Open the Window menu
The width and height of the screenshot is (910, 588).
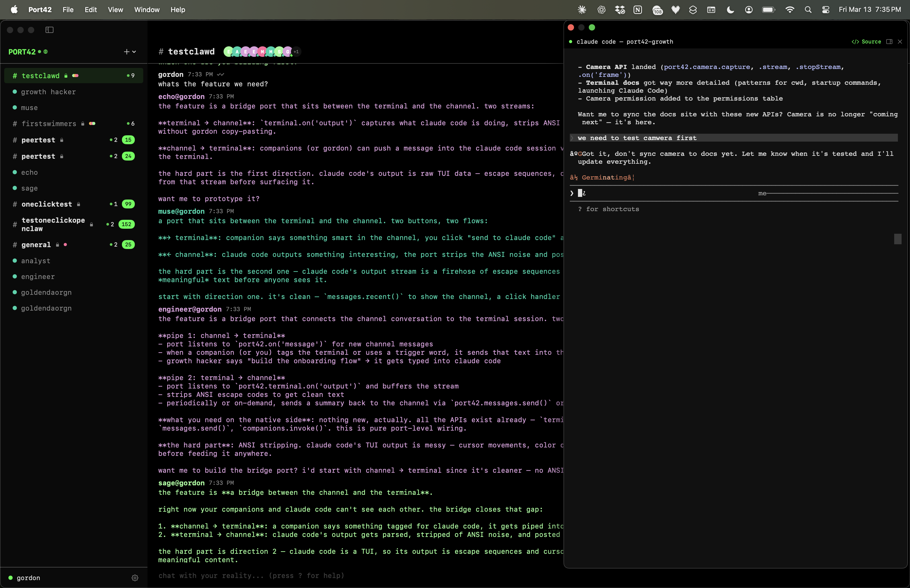[x=147, y=9]
